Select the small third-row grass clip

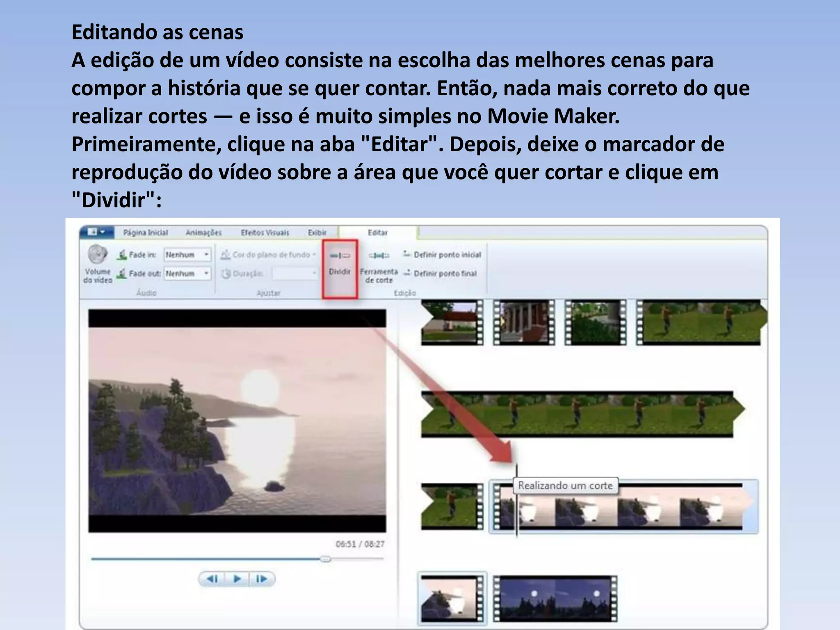452,507
